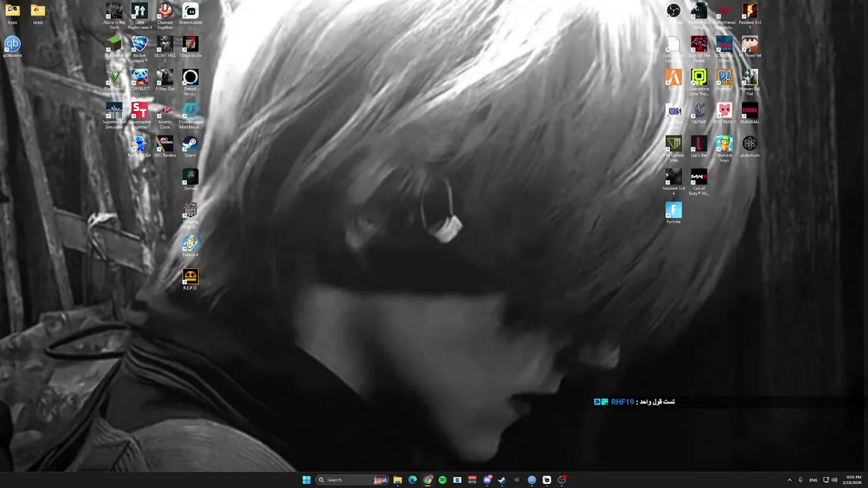Select the Resident Evil Village shortcut
This screenshot has height=488, width=868.
699,16
